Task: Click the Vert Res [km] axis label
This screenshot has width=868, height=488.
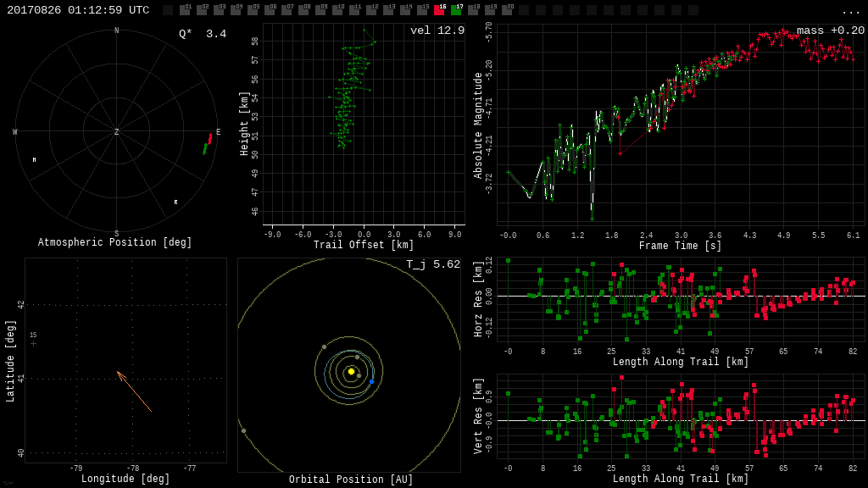Action: coord(478,416)
